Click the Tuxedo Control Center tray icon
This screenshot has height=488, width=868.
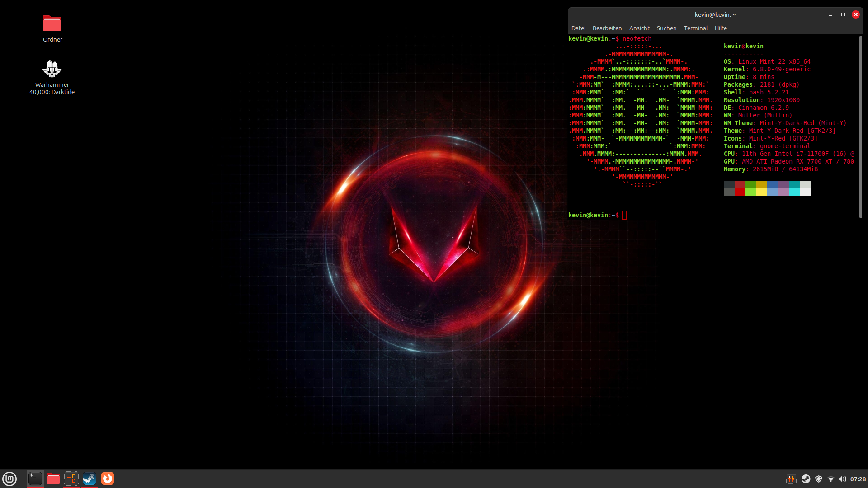(x=792, y=479)
